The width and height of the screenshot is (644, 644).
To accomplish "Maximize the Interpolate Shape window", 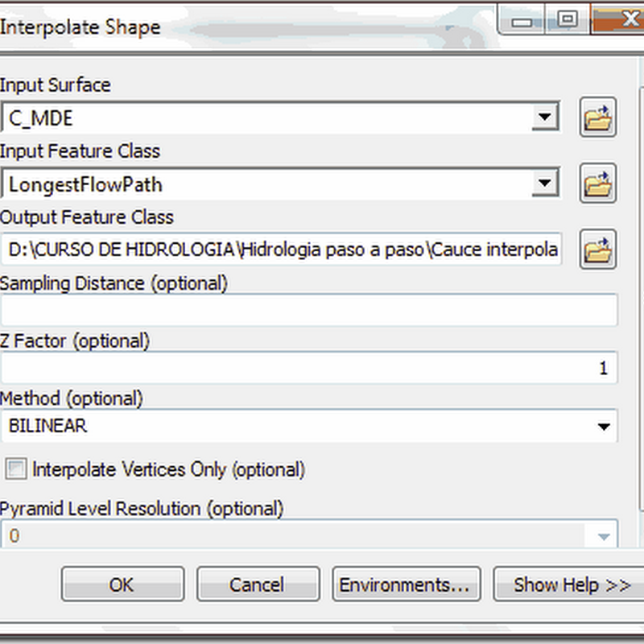I will 568,19.
